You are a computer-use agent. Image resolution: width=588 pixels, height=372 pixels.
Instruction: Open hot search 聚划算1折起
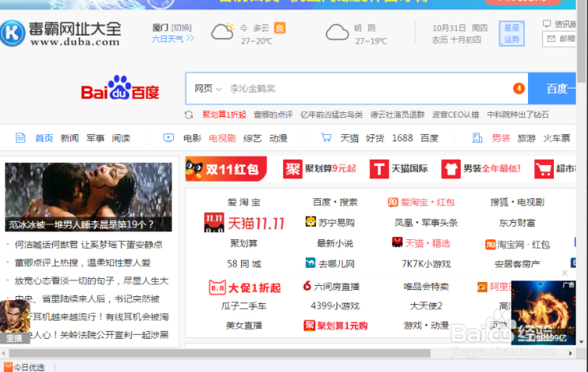pyautogui.click(x=224, y=115)
